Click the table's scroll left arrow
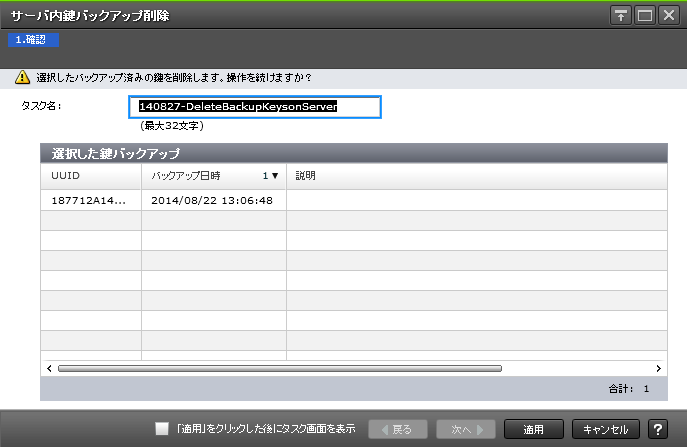The height and width of the screenshot is (447, 687). coord(49,369)
